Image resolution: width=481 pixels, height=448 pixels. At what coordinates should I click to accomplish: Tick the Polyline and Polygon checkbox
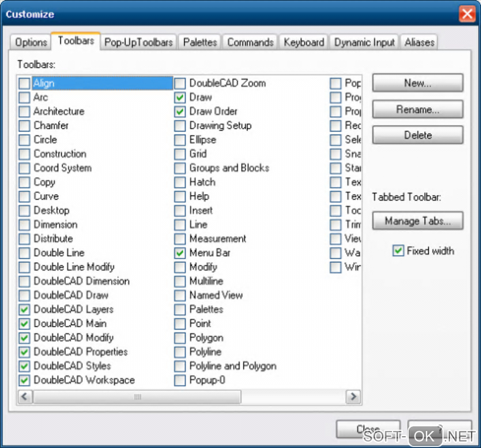180,366
